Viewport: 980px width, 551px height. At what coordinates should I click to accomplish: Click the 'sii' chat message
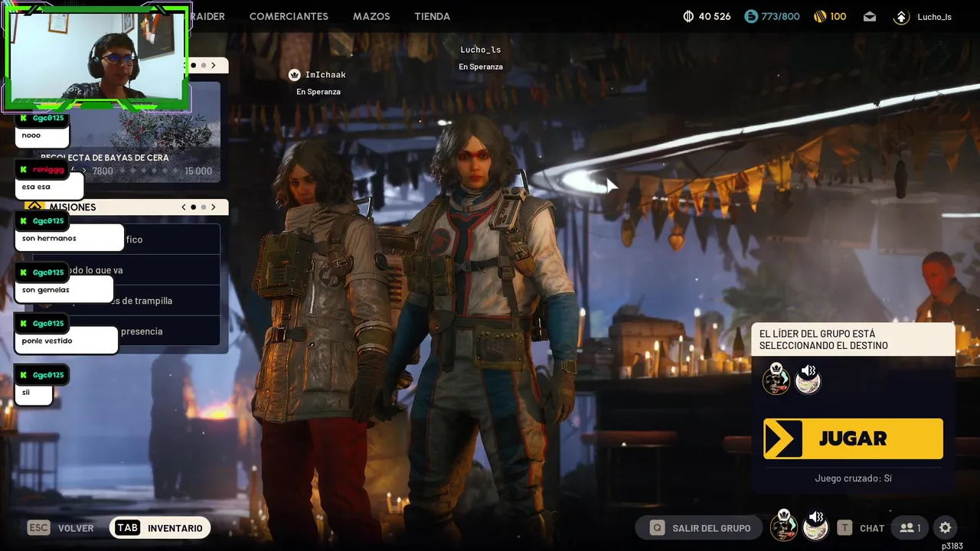(33, 393)
